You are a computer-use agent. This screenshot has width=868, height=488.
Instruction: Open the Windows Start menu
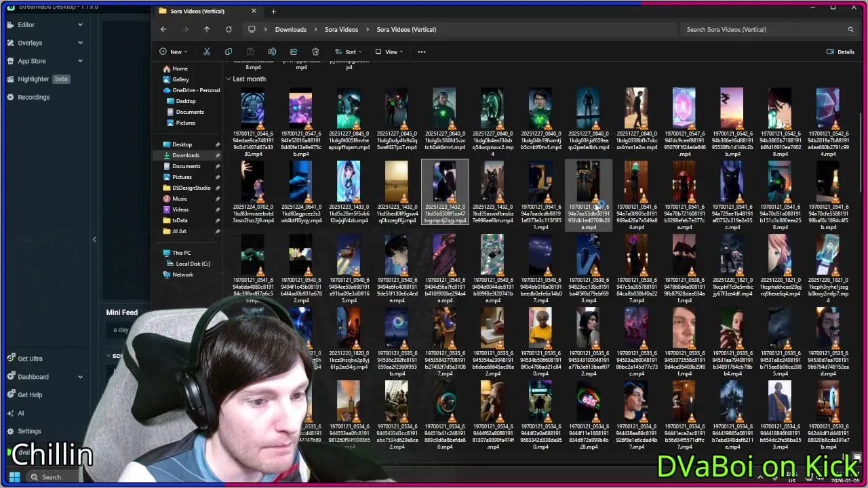pos(14,477)
